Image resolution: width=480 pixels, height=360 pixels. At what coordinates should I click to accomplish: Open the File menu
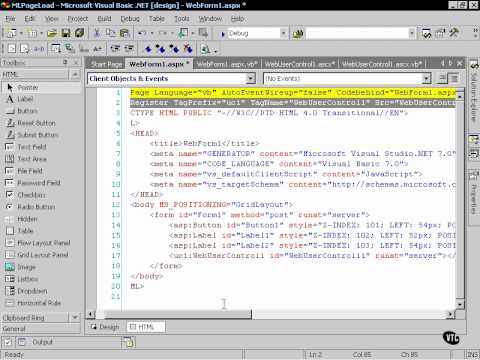coord(10,19)
